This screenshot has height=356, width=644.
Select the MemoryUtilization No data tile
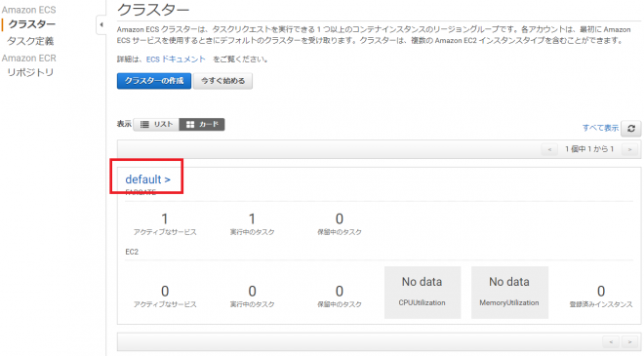[509, 293]
